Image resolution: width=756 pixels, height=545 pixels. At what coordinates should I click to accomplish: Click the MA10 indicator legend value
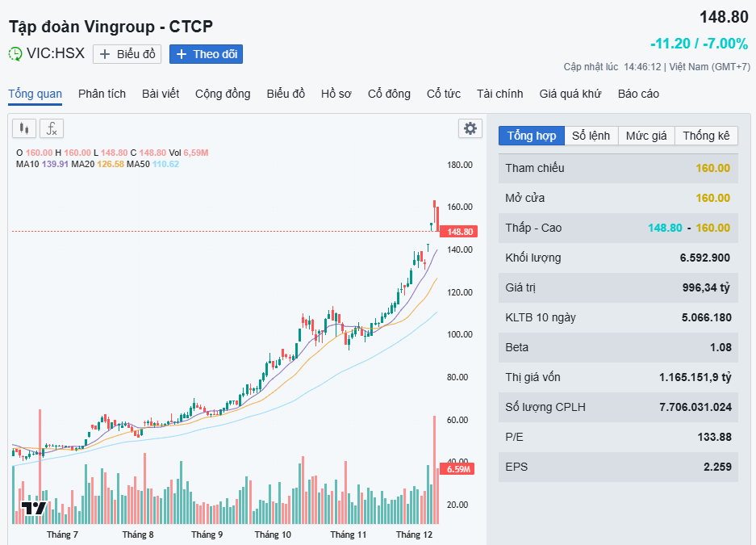tap(52, 164)
